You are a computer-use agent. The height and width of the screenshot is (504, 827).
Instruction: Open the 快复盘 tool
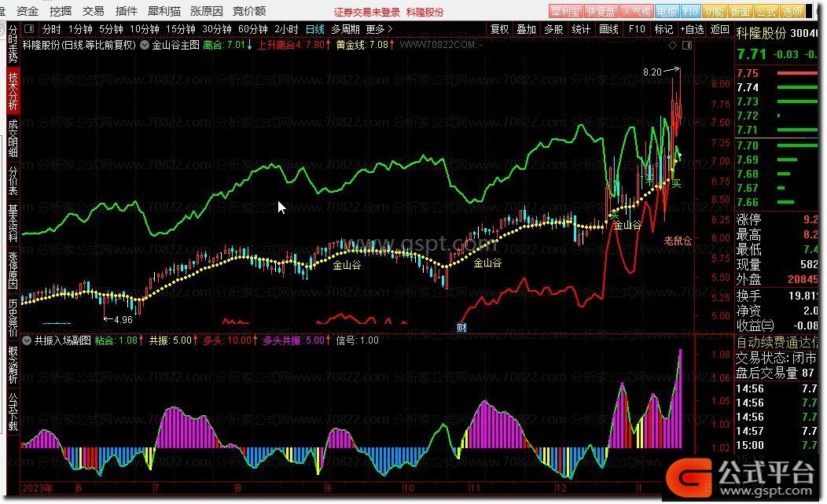pos(601,11)
